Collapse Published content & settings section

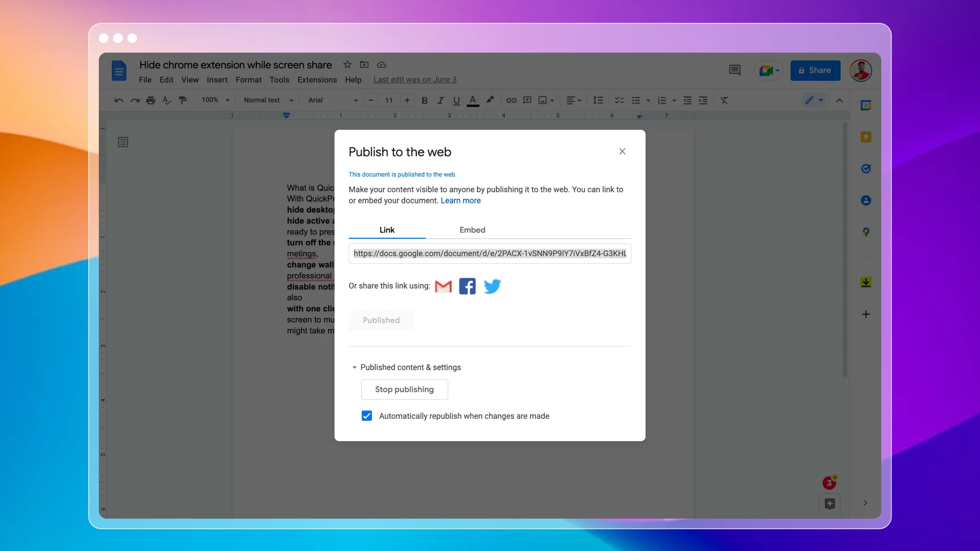click(x=354, y=367)
